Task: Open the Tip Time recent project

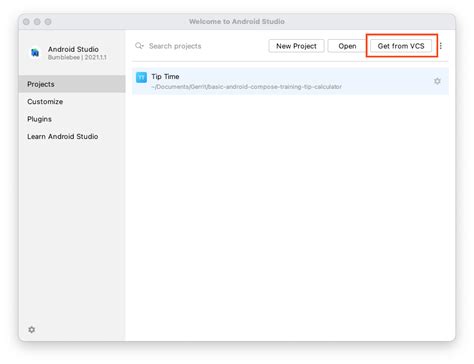Action: [x=290, y=81]
